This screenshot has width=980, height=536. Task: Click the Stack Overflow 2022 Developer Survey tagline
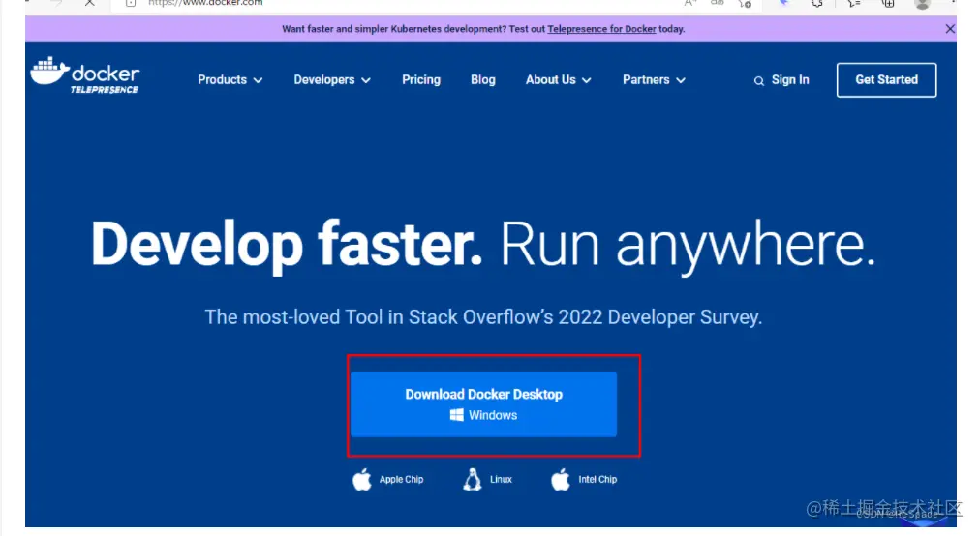pyautogui.click(x=483, y=317)
